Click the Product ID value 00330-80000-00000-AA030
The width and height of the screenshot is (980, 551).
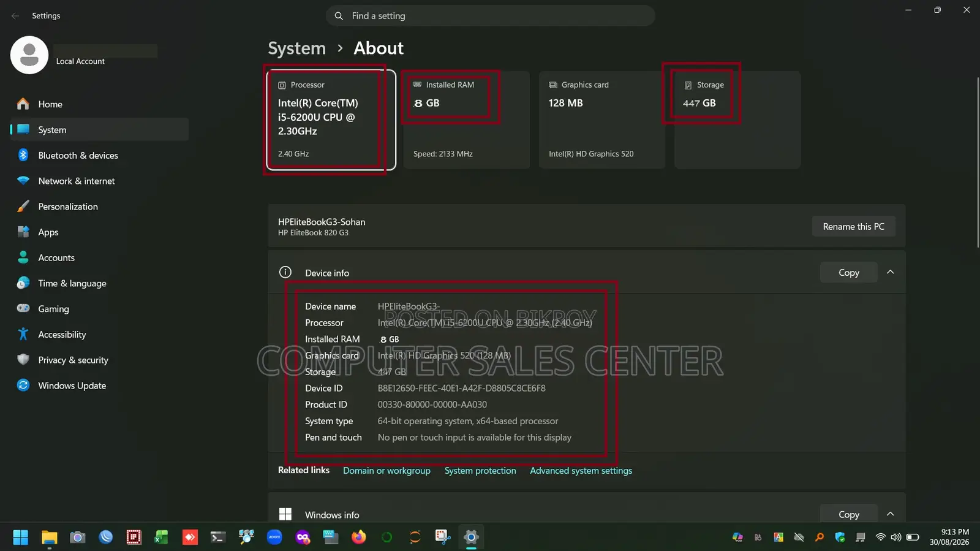click(432, 405)
